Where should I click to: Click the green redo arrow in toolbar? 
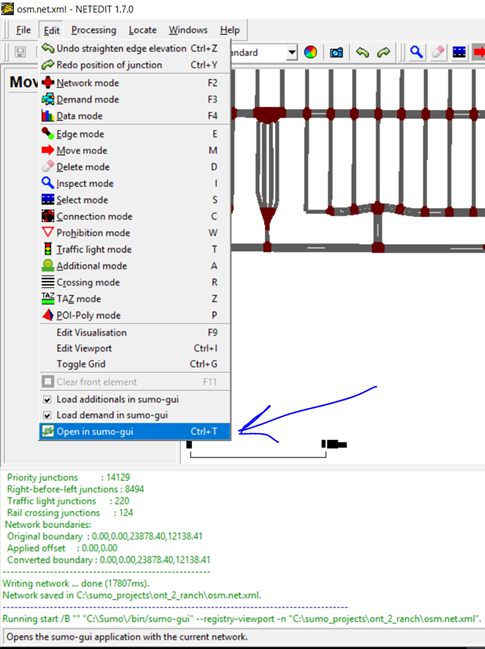[384, 53]
